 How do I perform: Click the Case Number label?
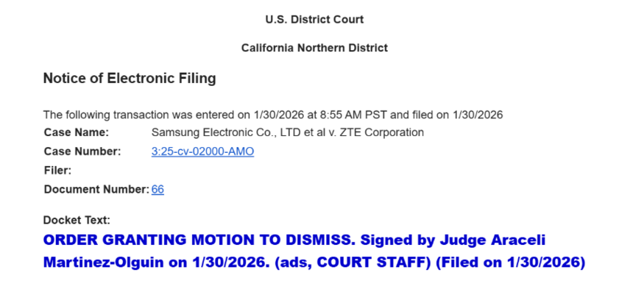pyautogui.click(x=82, y=151)
